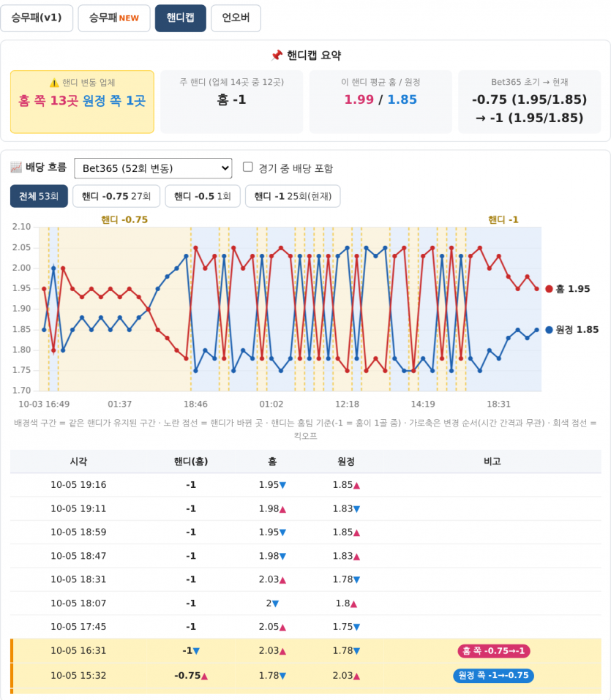Screen dimensions: 611x700
Task: Click the down arrow next to 1.98 at 18:47
Action: point(282,556)
